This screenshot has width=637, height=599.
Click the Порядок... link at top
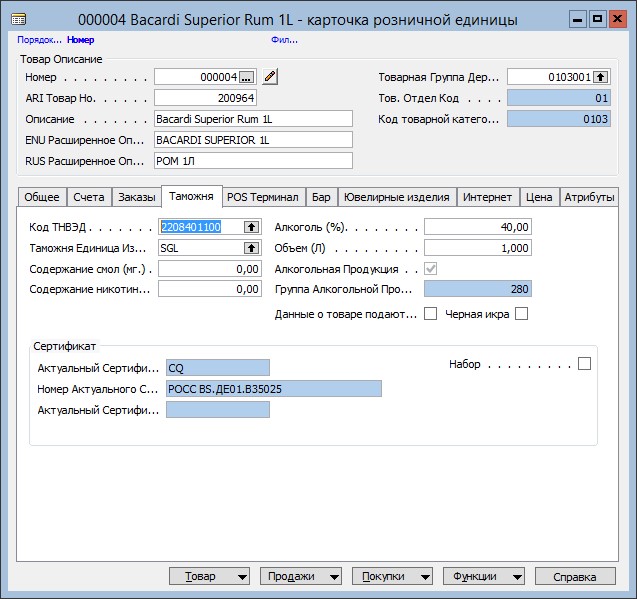[39, 40]
